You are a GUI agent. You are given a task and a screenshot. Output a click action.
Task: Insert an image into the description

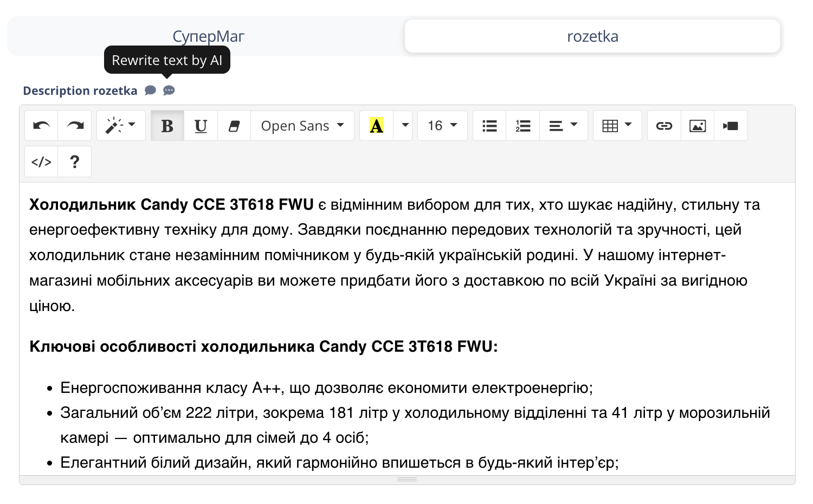point(697,125)
